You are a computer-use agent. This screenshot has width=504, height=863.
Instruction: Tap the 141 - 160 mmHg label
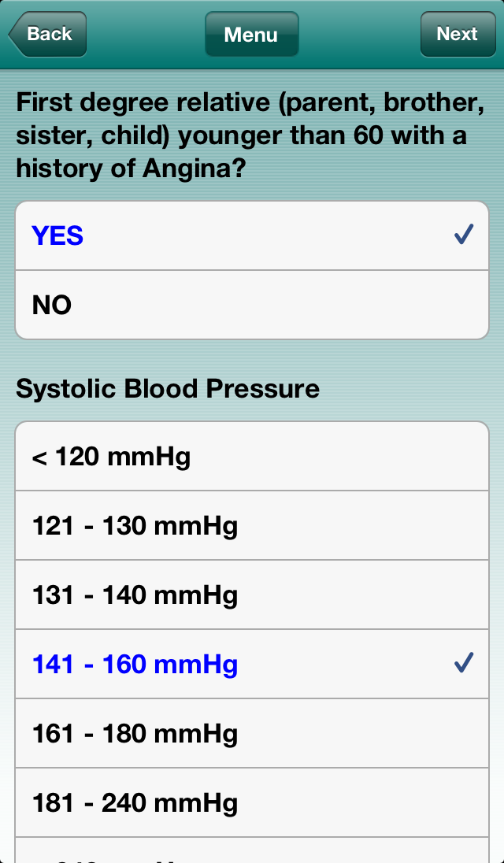click(x=135, y=665)
